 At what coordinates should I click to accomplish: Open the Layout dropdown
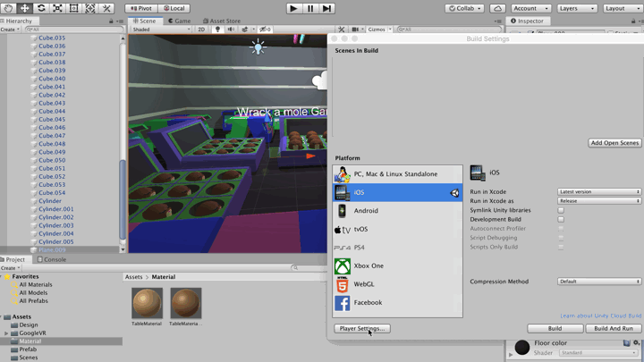623,8
